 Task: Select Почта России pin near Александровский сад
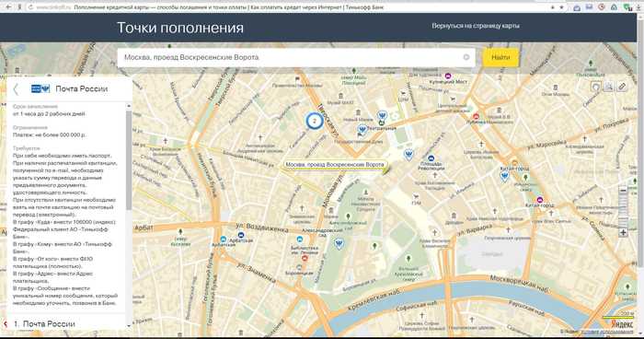pos(339,244)
